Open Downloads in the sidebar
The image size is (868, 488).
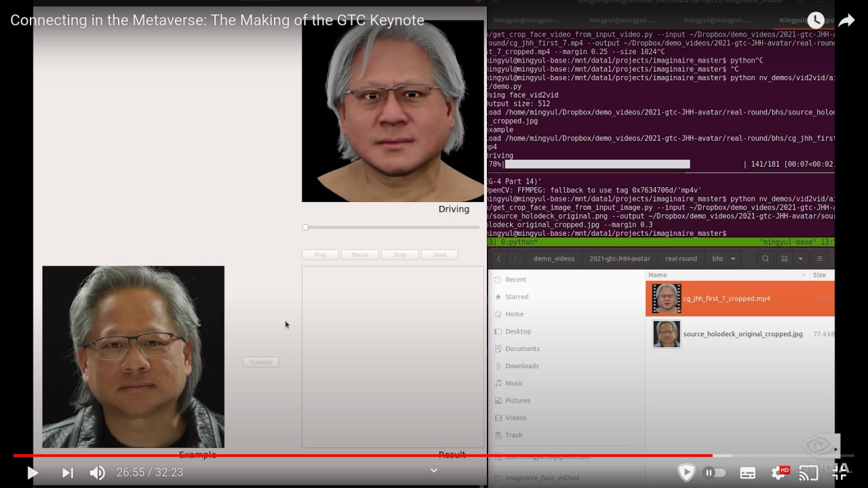pos(521,366)
